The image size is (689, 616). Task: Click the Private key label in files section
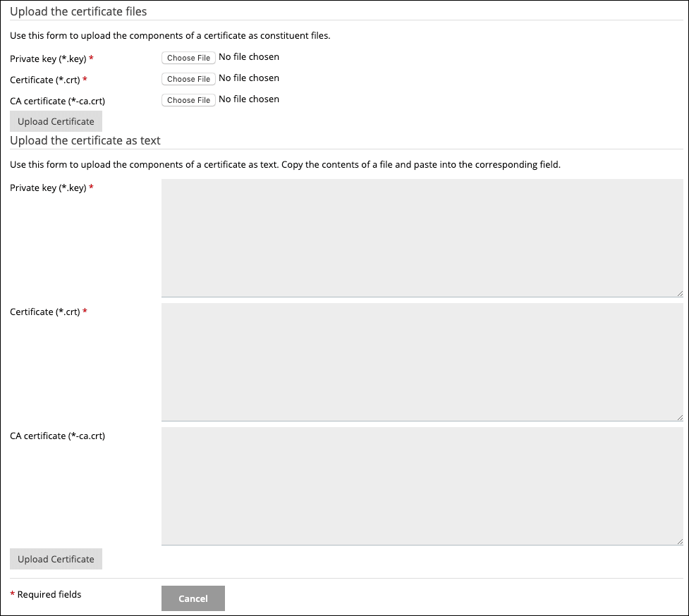[48, 58]
